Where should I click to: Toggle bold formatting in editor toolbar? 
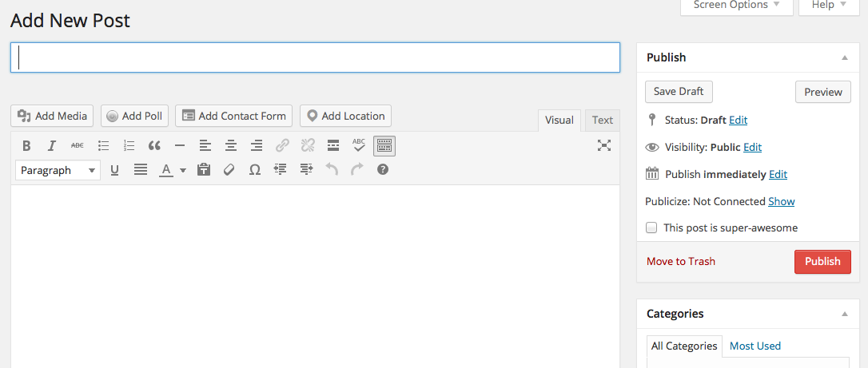pos(26,145)
